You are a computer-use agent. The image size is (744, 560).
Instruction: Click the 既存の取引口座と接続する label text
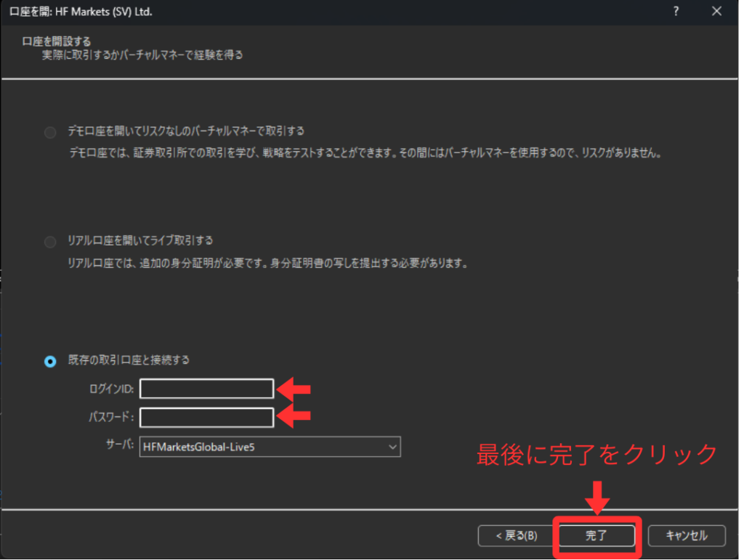click(129, 360)
